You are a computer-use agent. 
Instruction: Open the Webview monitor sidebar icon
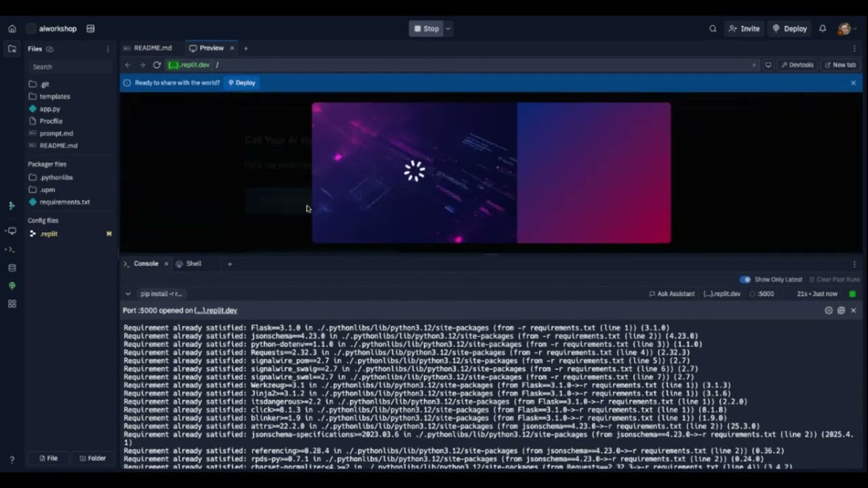pyautogui.click(x=12, y=231)
